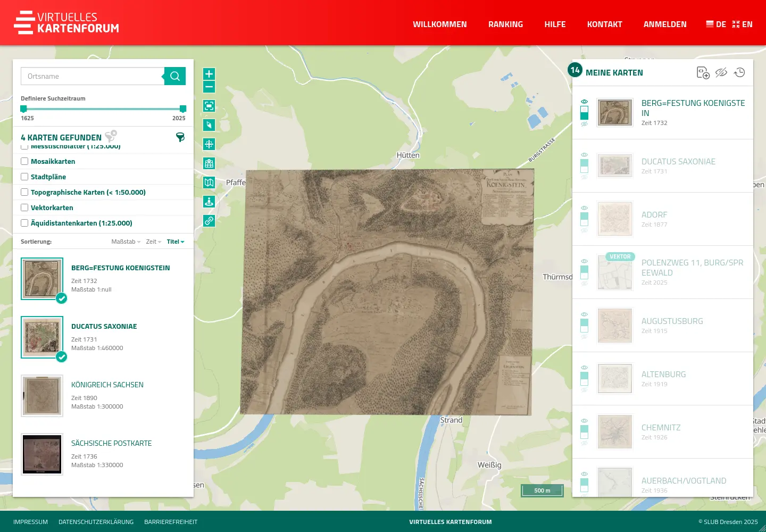
Task: Zoom out on the map
Action: coord(209,87)
